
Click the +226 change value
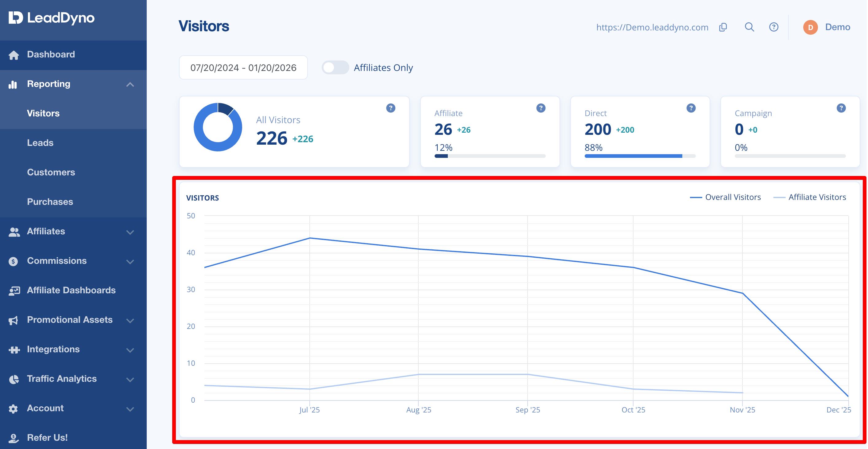pyautogui.click(x=303, y=139)
